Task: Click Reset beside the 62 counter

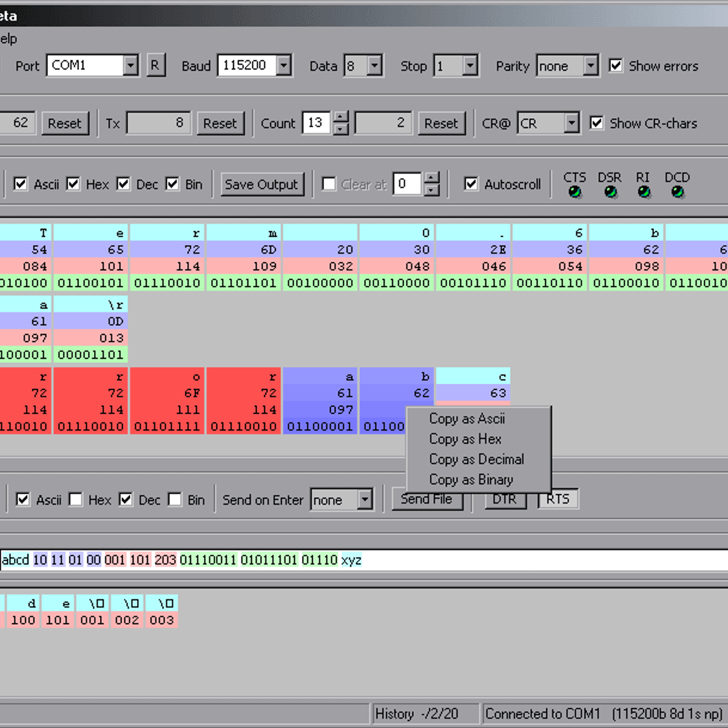Action: pos(64,124)
